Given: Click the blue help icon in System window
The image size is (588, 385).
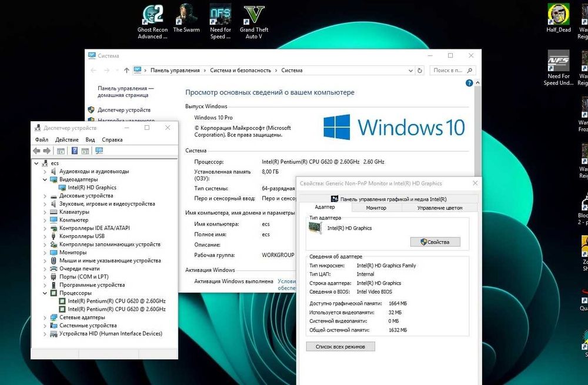Looking at the screenshot, I should [x=469, y=83].
